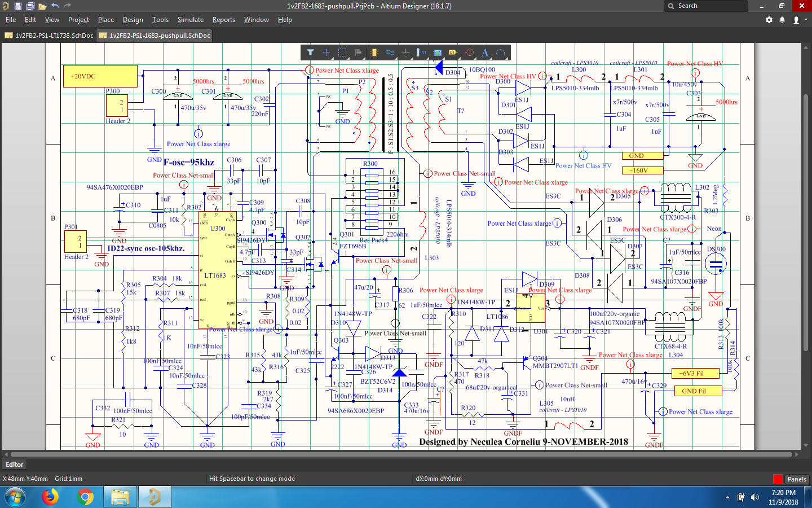Open the user account profile icon
This screenshot has width=812, height=508.
(796, 20)
